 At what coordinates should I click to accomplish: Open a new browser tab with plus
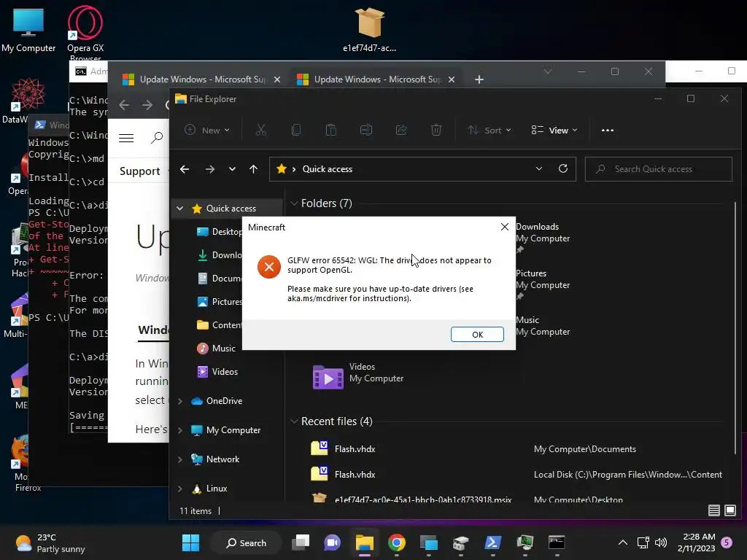coord(479,79)
